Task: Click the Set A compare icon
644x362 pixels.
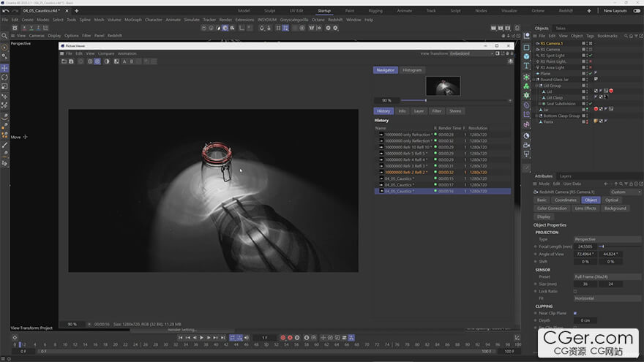Action: pyautogui.click(x=124, y=61)
